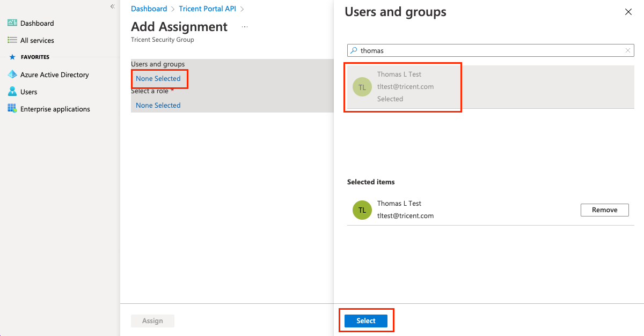
Task: Click Thomas L Test name under Selected items
Action: click(x=399, y=204)
